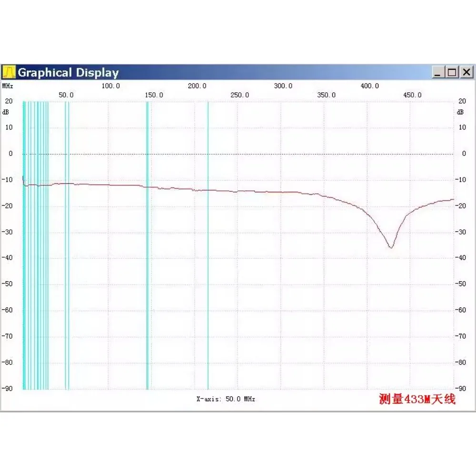
Task: Click the 'X-axis: 50.0 MHz' label
Action: pyautogui.click(x=226, y=399)
